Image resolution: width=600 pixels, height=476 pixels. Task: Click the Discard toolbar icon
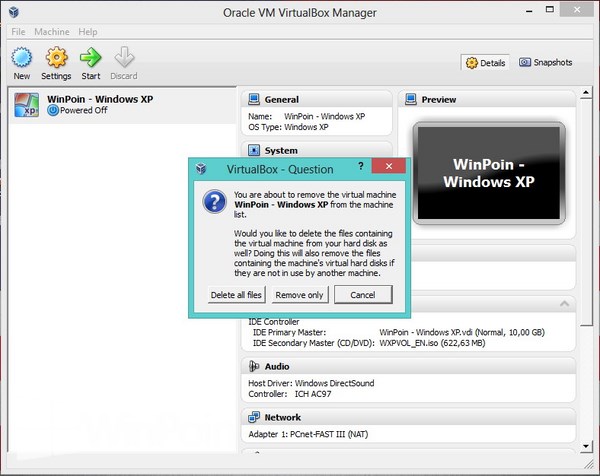[124, 57]
